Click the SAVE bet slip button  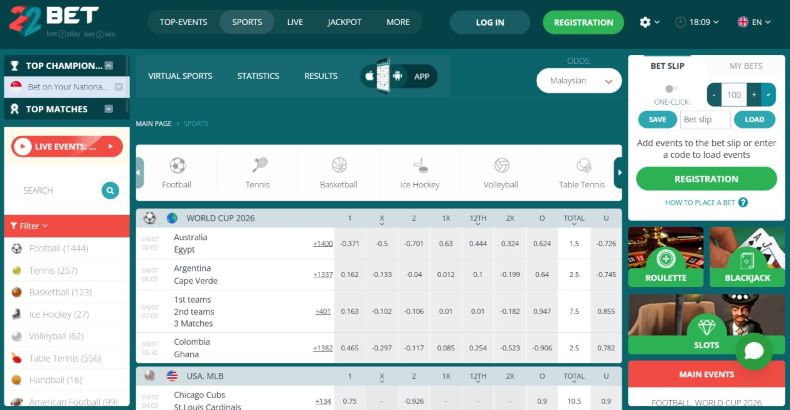pos(657,119)
